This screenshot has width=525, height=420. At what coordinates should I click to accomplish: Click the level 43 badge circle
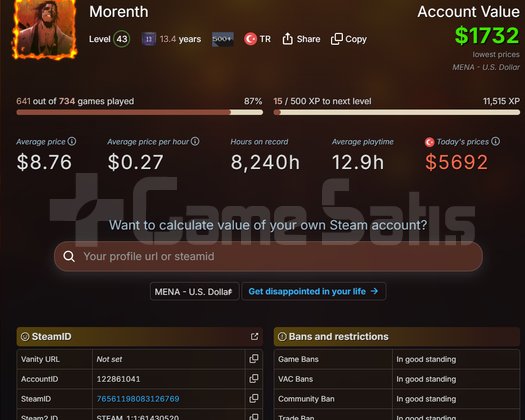[122, 39]
